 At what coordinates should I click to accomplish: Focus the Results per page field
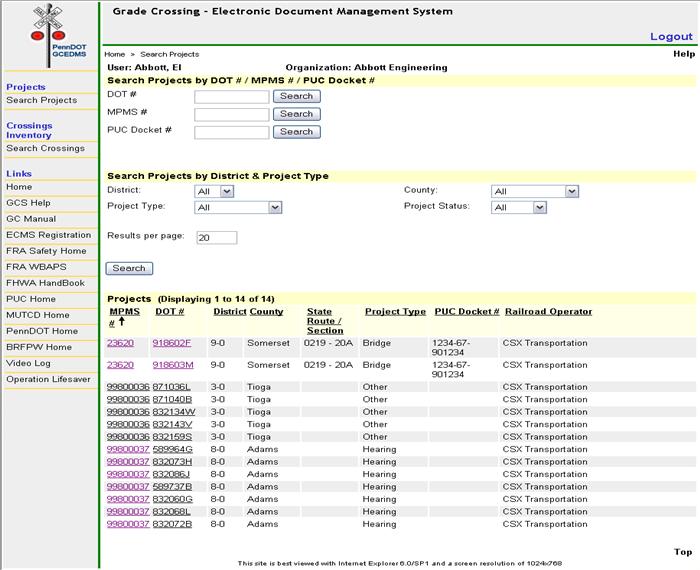(216, 238)
